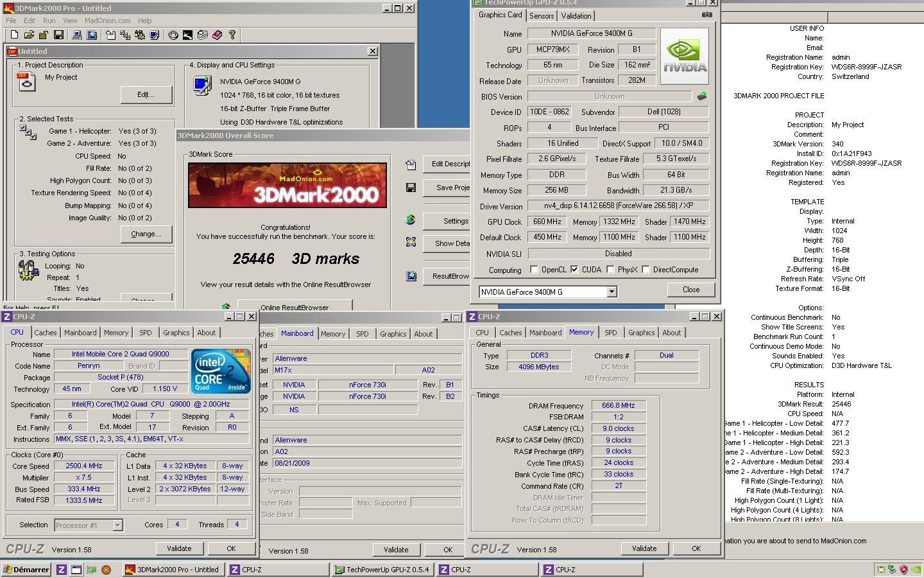This screenshot has width=924, height=578.
Task: Switch to the Sensors tab in GPU-Z
Action: (x=542, y=16)
